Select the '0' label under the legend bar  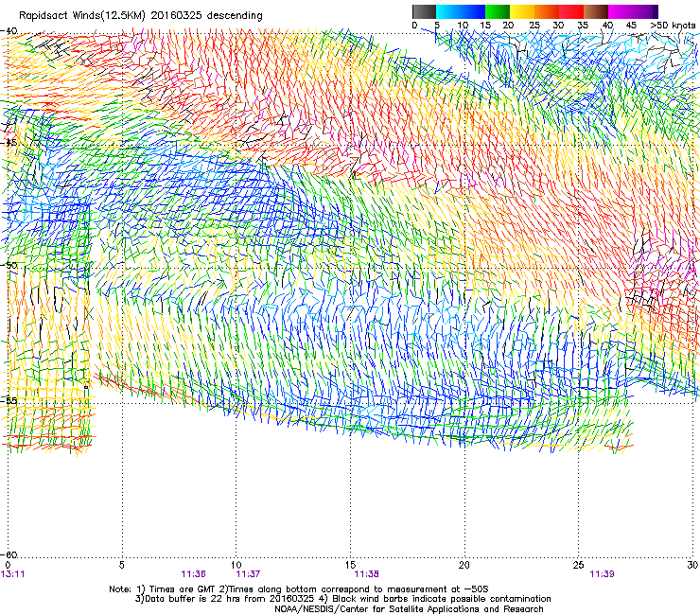click(414, 26)
